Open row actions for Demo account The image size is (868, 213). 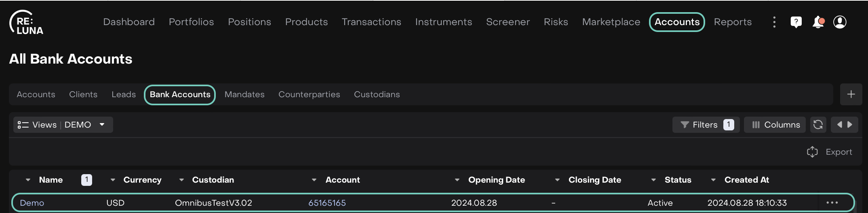tap(832, 202)
